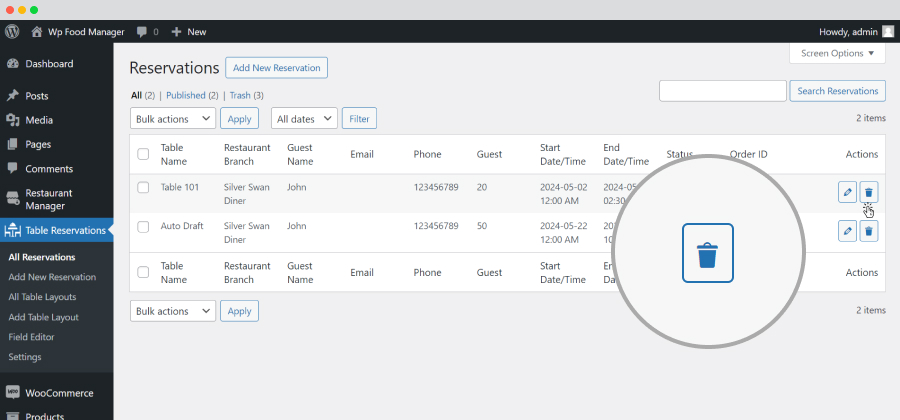Expand Screen Options panel
Image resolution: width=900 pixels, height=420 pixels.
point(837,53)
